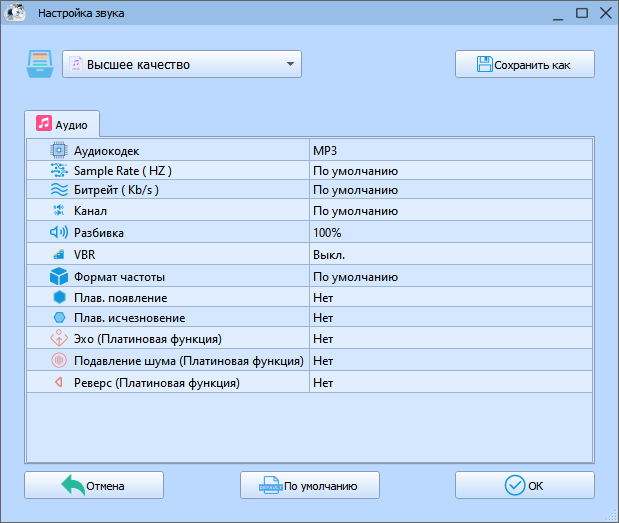The height and width of the screenshot is (523, 619).
Task: Select Плав. появление value Нет
Action: (451, 297)
